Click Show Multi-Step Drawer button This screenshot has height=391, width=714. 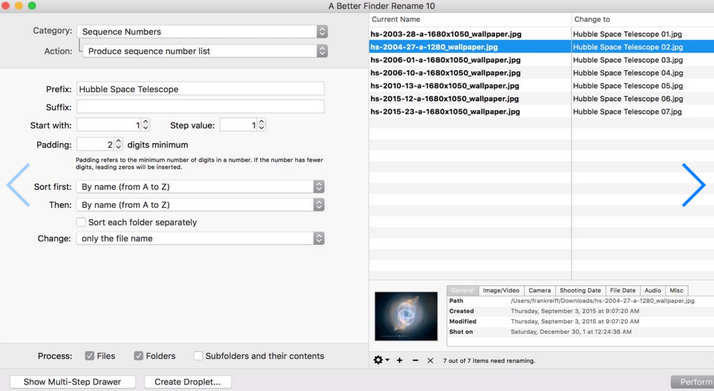tap(72, 382)
